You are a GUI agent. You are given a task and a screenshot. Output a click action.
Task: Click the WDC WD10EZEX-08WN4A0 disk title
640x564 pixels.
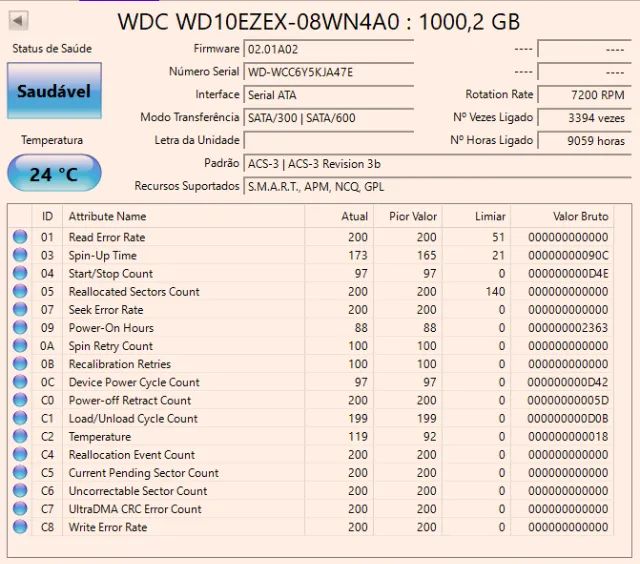click(319, 21)
